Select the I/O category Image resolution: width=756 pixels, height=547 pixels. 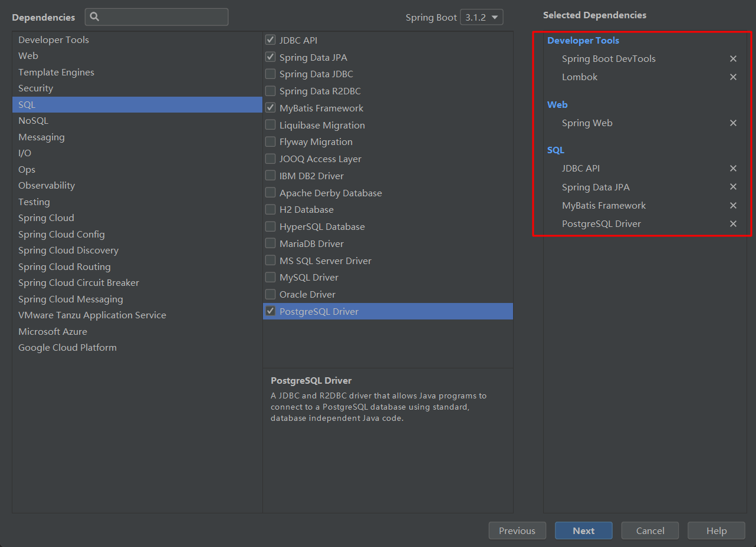click(x=137, y=153)
